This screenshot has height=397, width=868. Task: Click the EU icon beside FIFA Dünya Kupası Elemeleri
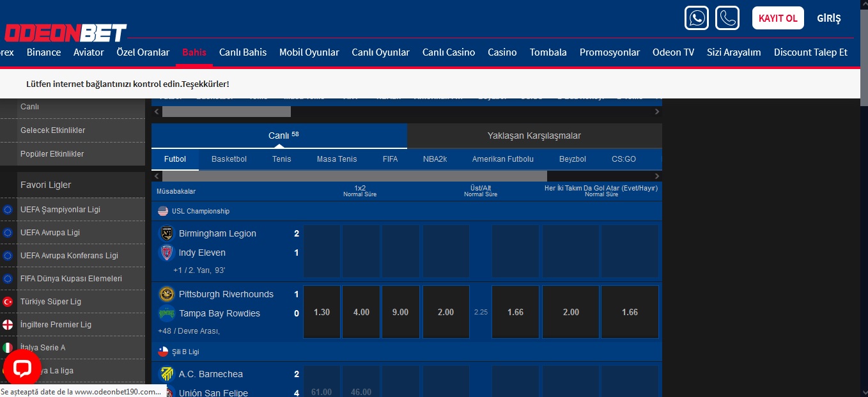coord(8,279)
